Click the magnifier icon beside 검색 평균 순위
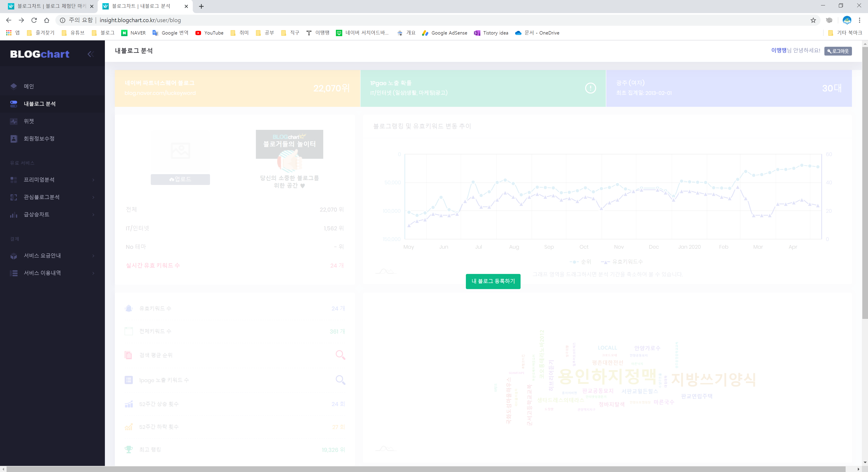 pyautogui.click(x=340, y=355)
